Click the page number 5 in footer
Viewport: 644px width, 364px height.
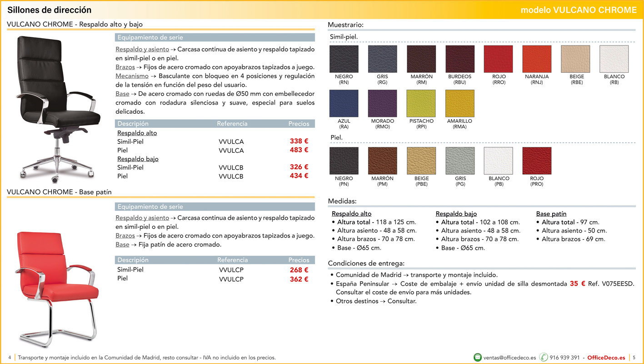tap(634, 358)
